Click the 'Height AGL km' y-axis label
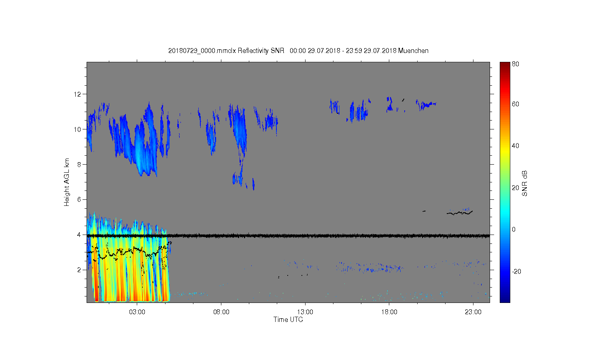The image size is (607, 364). click(67, 182)
